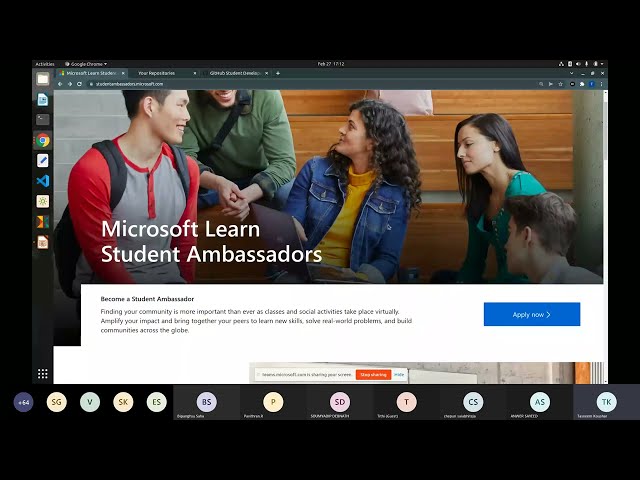Open the Chrome profile avatar
Viewport: 640px width, 480px height.
tap(592, 84)
